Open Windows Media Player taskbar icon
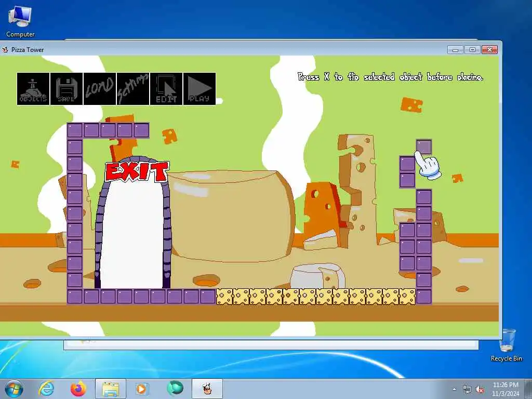The image size is (532, 399). pos(141,389)
